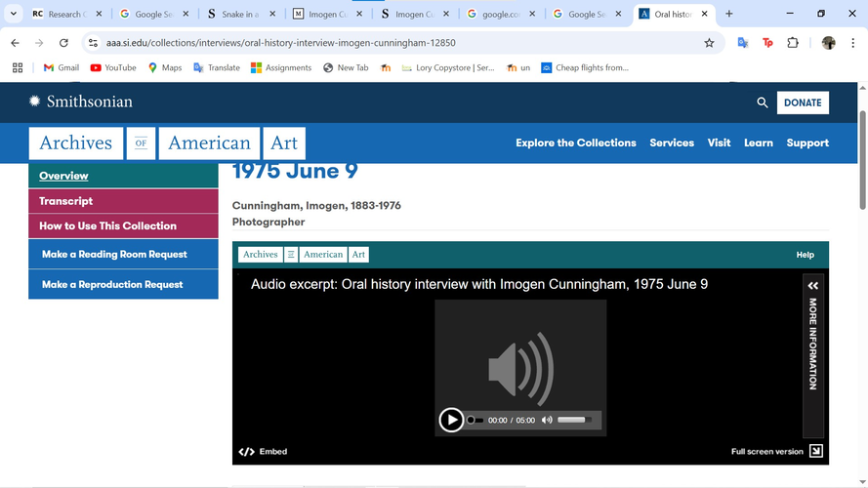Seek within the audio progress bar
This screenshot has width=868, height=488.
[475, 420]
